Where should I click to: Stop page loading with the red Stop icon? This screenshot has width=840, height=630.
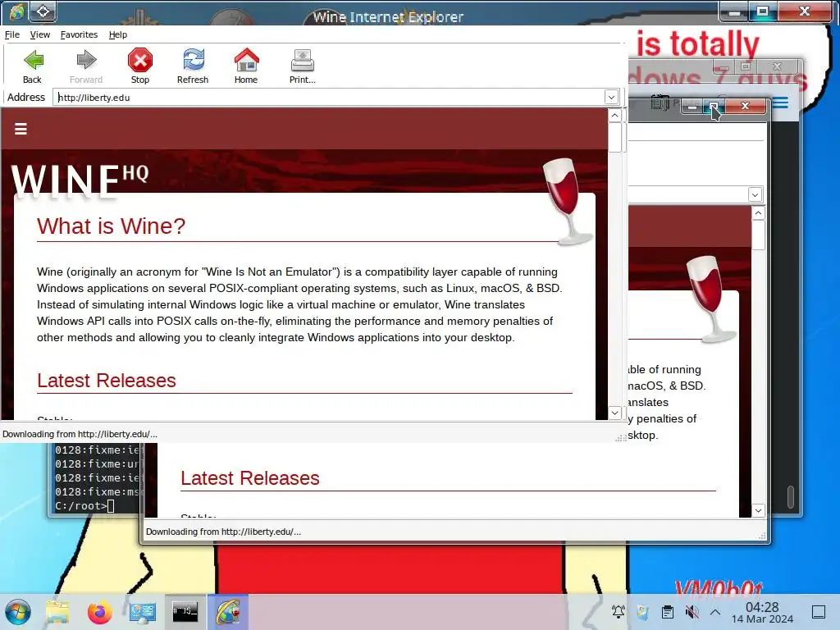click(139, 66)
